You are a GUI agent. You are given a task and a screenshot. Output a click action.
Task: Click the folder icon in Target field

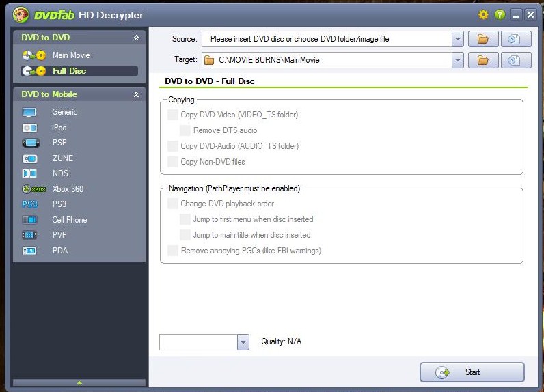tap(209, 60)
